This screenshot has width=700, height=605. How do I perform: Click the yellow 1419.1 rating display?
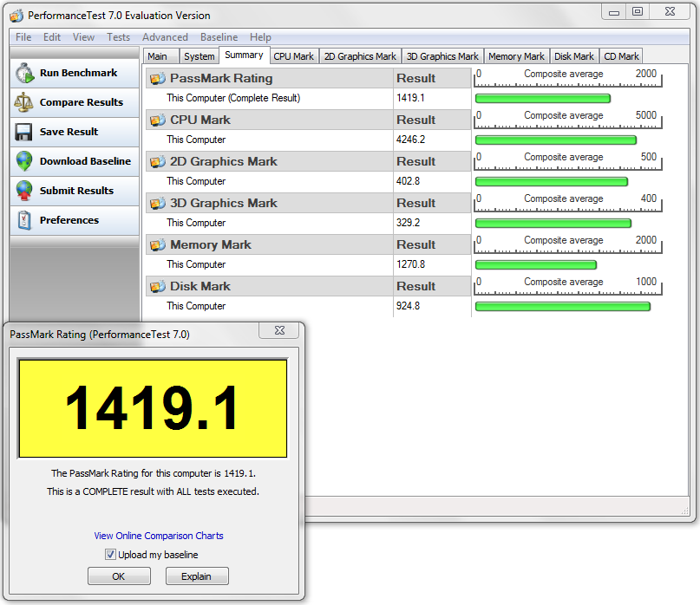(x=153, y=408)
